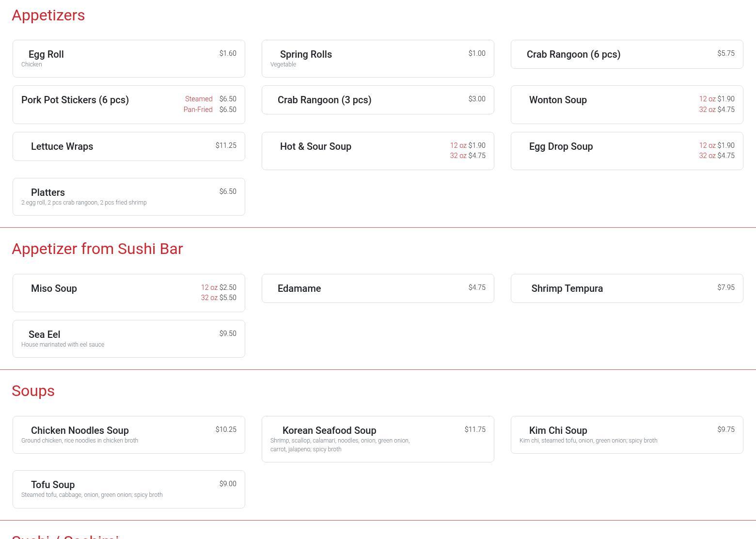Choose 32 oz Miso Soup option

(x=218, y=298)
